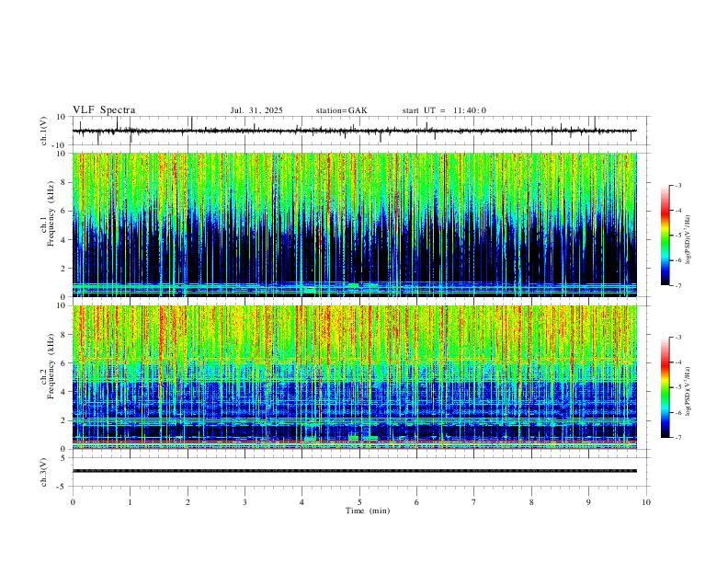Click the ch.1 spectrogram color scale bar
The image size is (728, 563).
coord(665,236)
